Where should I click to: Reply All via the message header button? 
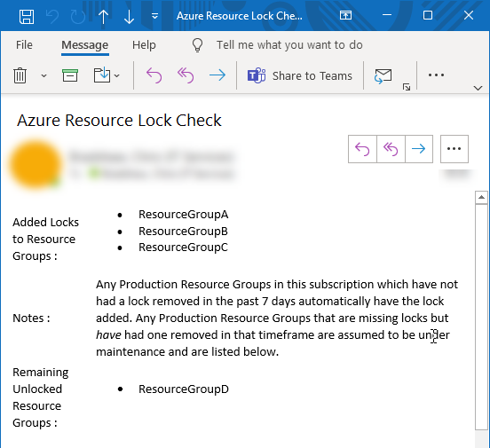391,149
